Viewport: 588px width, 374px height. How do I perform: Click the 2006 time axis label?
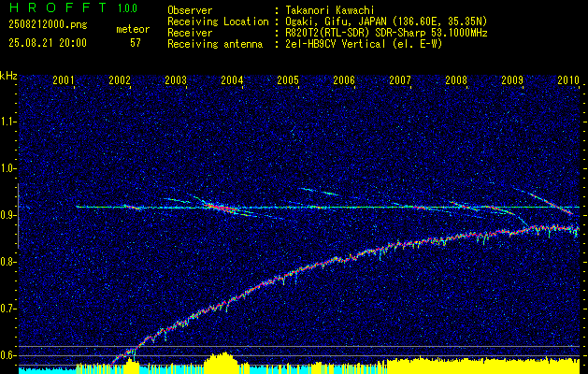344,79
